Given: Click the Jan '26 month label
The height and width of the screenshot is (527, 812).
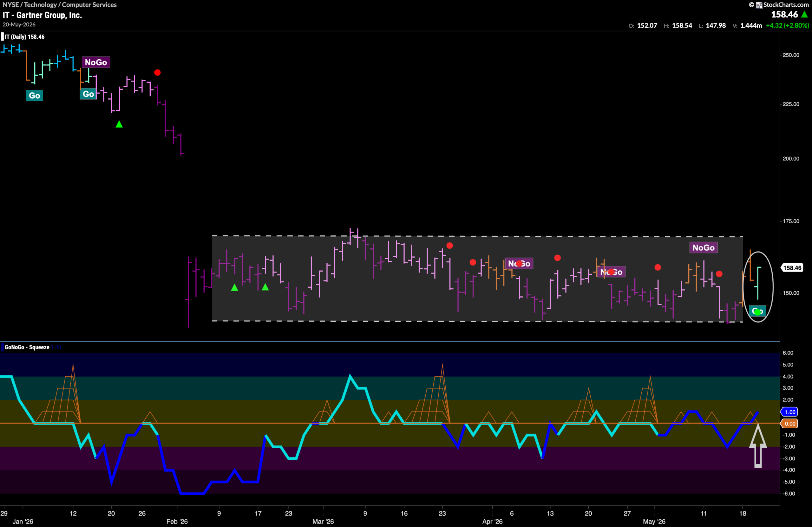Looking at the screenshot, I should point(23,522).
